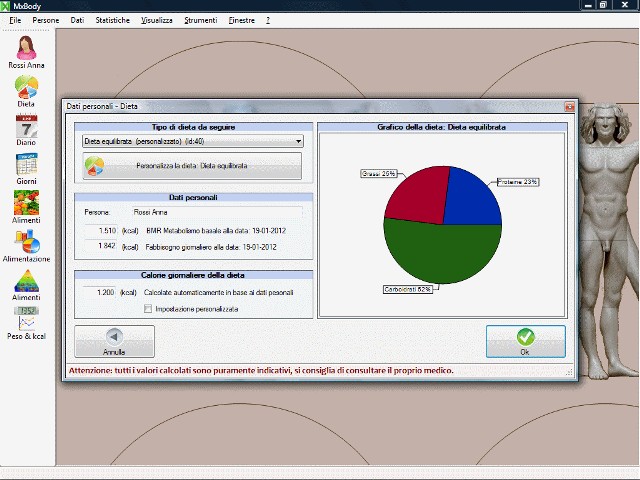This screenshot has width=640, height=480.
Task: Click the daily calories 1.200 field
Action: (x=100, y=292)
